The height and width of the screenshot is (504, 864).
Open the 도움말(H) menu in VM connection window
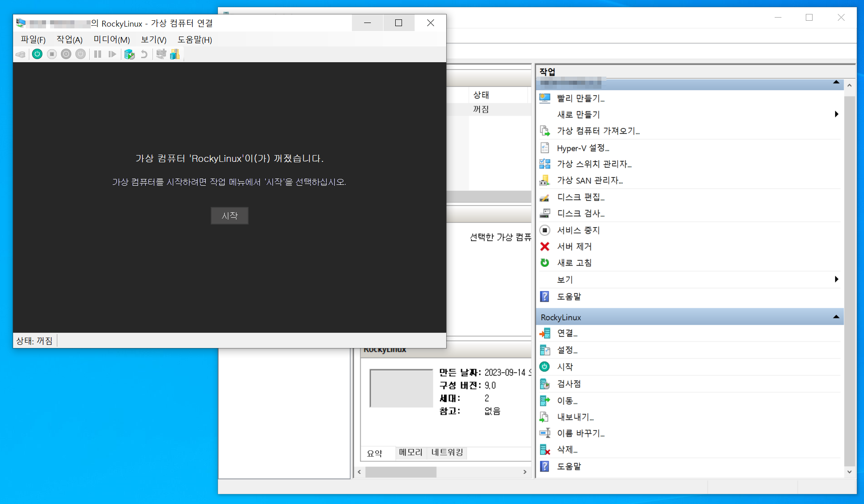coord(195,40)
